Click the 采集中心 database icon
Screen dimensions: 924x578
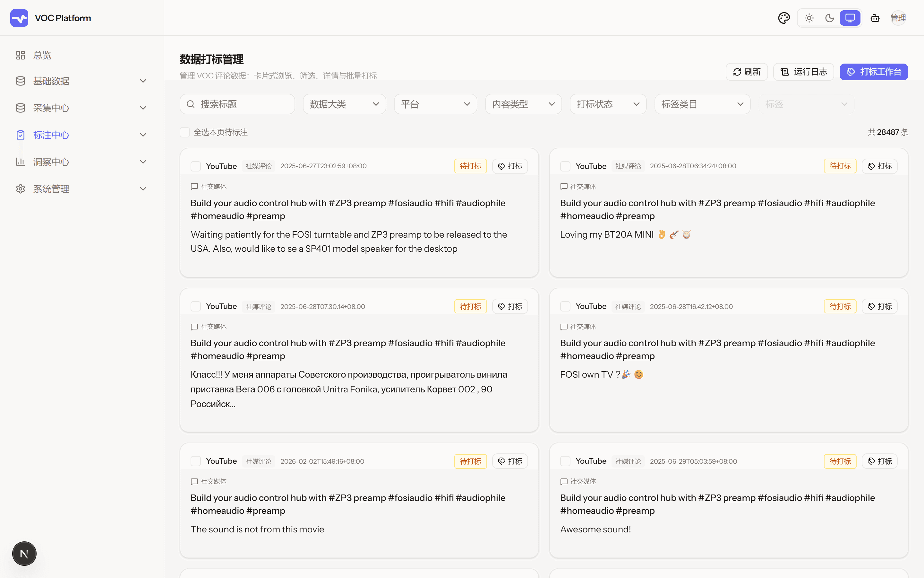[x=21, y=108]
